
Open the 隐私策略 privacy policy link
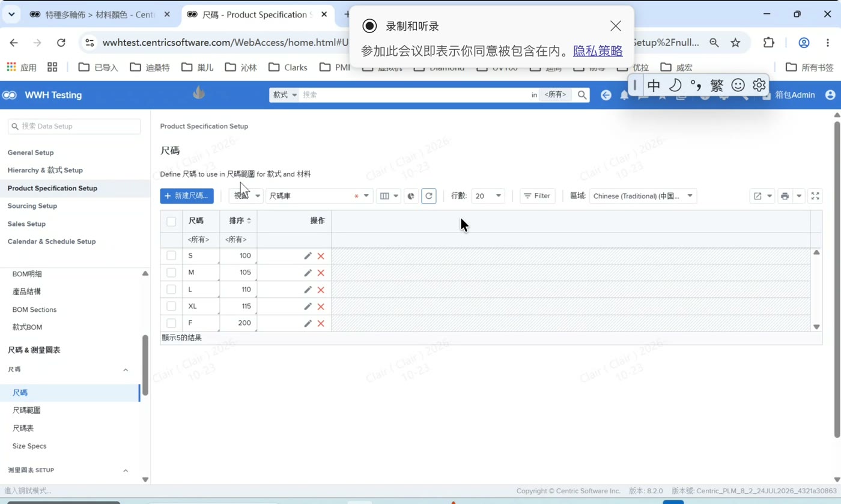pos(598,51)
